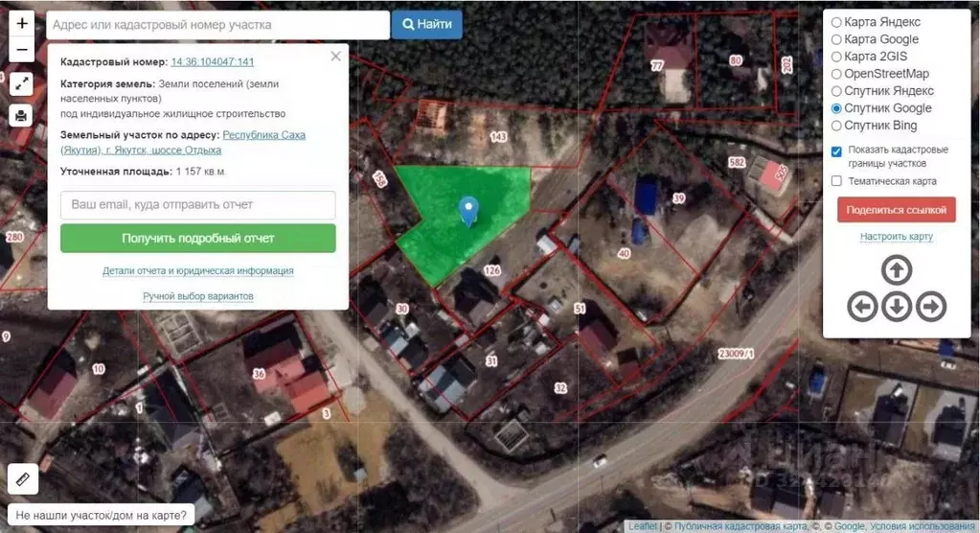Close the parcel info popup
980x533 pixels.
tap(335, 57)
